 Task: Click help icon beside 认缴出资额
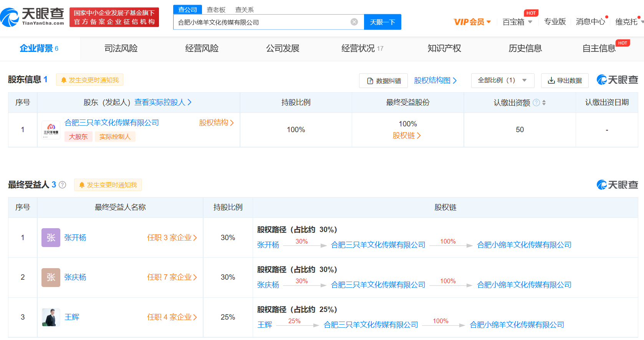(536, 103)
